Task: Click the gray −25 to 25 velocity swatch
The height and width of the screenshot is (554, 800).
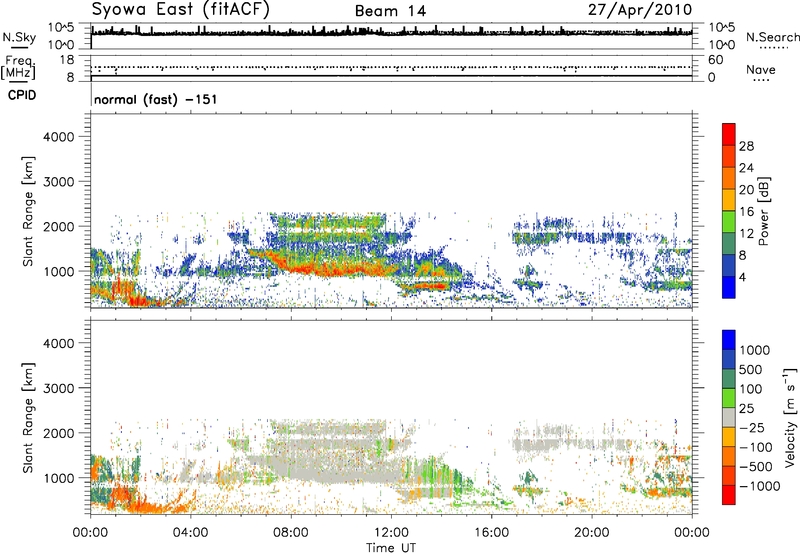Action: pyautogui.click(x=729, y=417)
